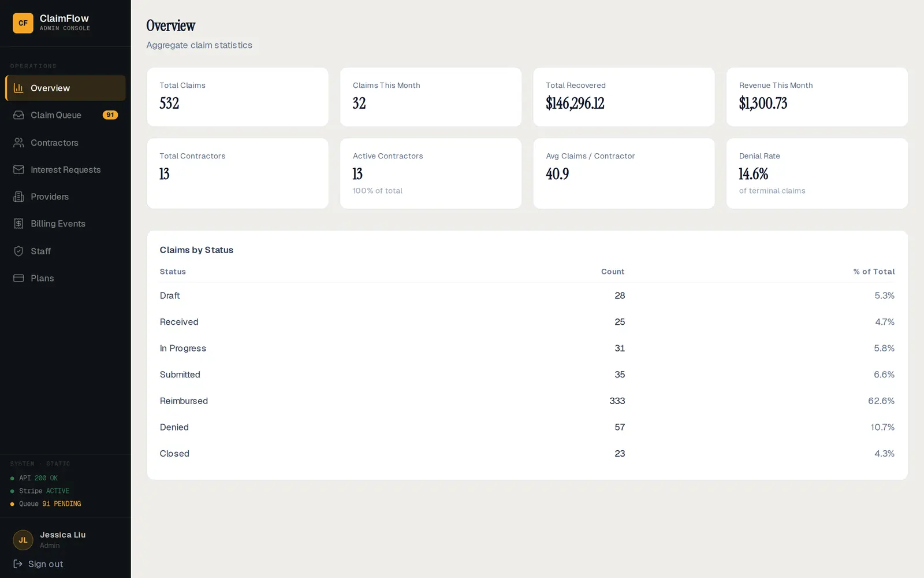Go to the Claim Queue page

[x=56, y=115]
